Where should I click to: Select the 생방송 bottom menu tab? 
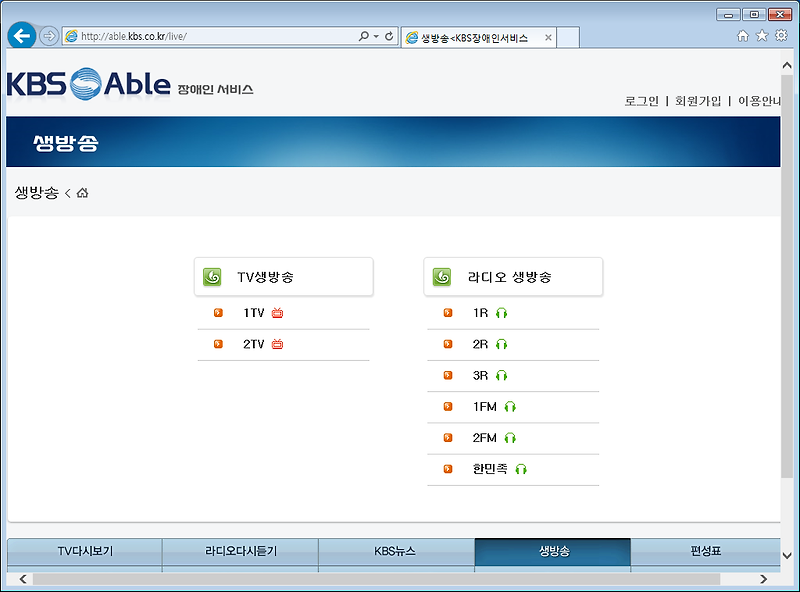[553, 552]
